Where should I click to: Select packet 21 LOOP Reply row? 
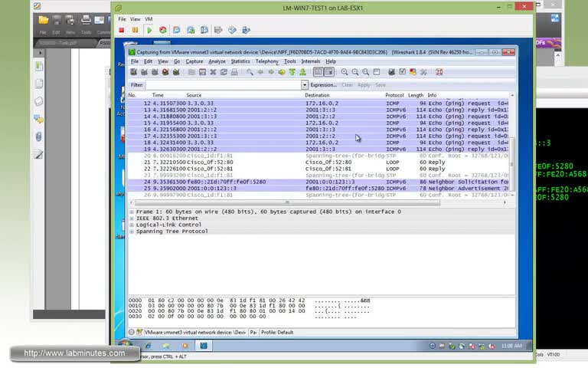tap(318, 163)
